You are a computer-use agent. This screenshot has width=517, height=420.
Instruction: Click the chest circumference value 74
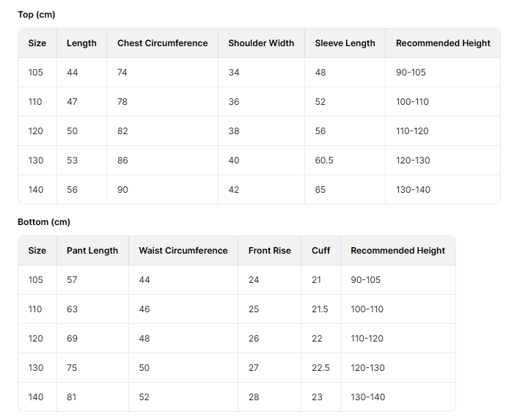coord(122,73)
